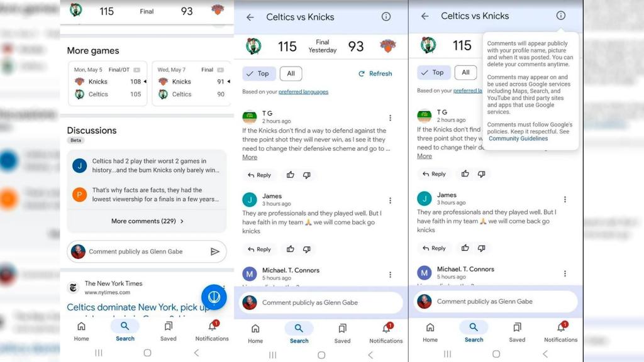Image resolution: width=644 pixels, height=362 pixels.
Task: Select the All filter chip on the middle screen
Action: click(x=291, y=74)
